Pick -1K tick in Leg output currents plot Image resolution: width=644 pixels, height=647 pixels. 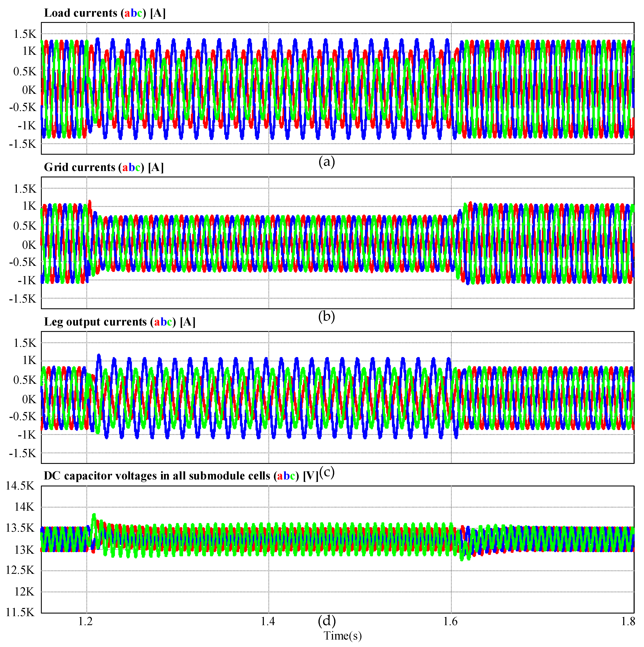pyautogui.click(x=27, y=435)
